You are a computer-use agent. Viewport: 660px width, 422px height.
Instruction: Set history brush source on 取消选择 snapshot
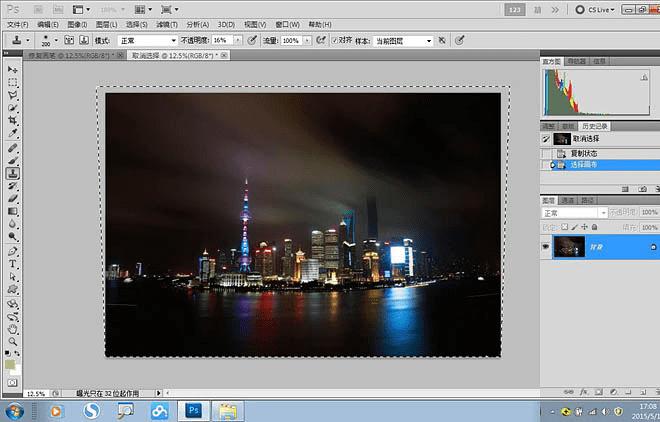pyautogui.click(x=546, y=138)
